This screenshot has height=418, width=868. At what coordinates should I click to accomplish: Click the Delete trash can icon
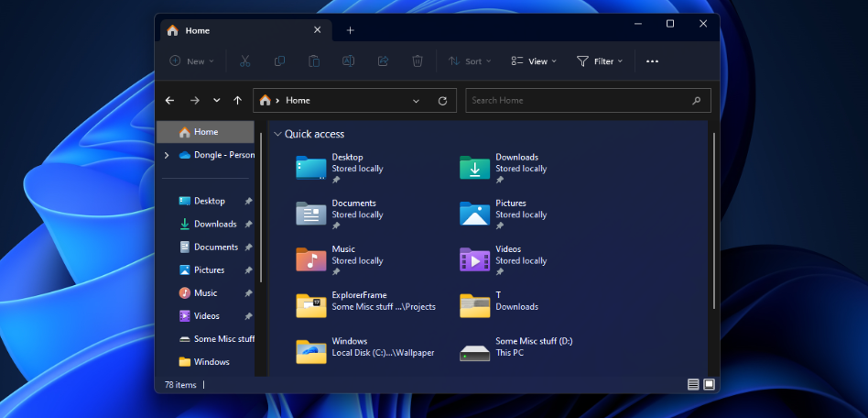pos(418,61)
